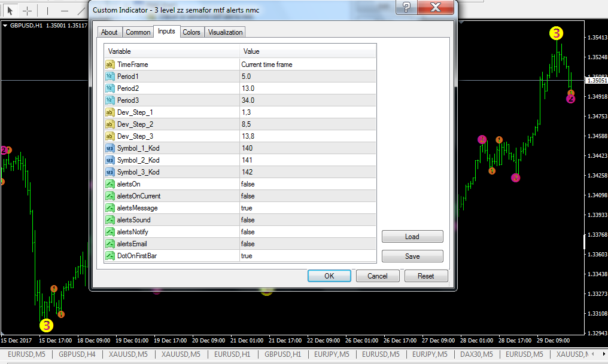Viewport: 608px width, 364px height.
Task: Click the alertsSound boolean icon
Action: tap(110, 220)
